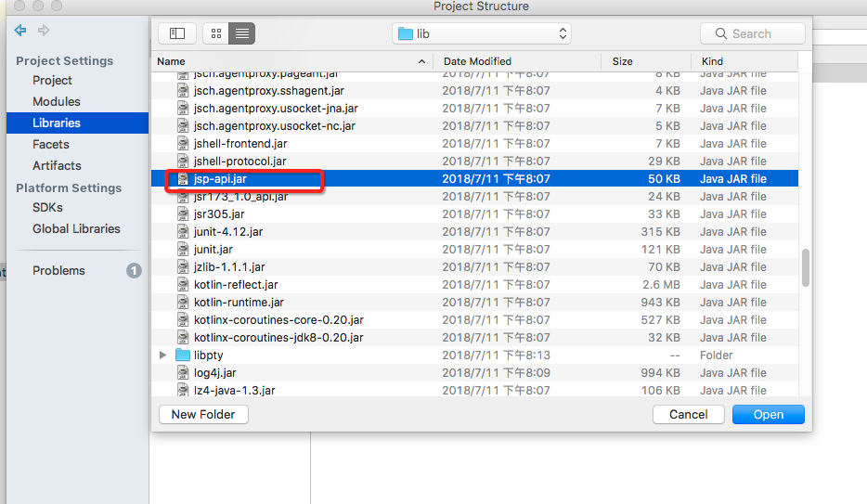
Task: Sort files by Name column
Action: [x=291, y=61]
